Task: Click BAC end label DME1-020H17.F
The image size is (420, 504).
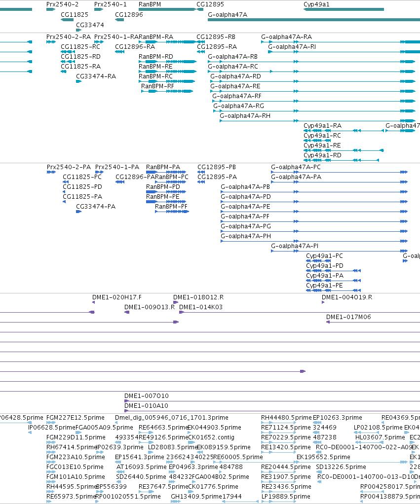Action: pos(117,297)
